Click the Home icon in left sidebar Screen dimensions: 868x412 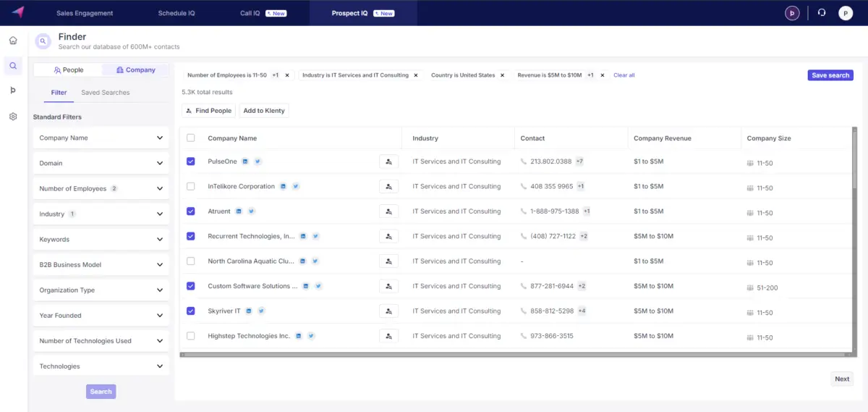pyautogui.click(x=13, y=41)
